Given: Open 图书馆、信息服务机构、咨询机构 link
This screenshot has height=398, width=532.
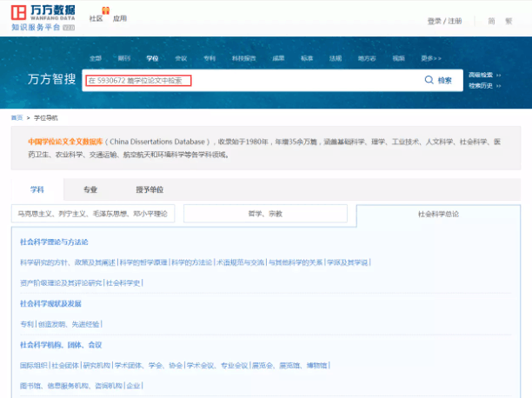Looking at the screenshot, I should [71, 386].
